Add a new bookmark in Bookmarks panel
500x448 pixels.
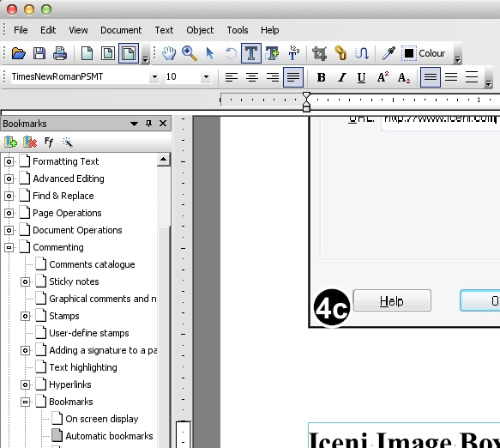pyautogui.click(x=10, y=142)
